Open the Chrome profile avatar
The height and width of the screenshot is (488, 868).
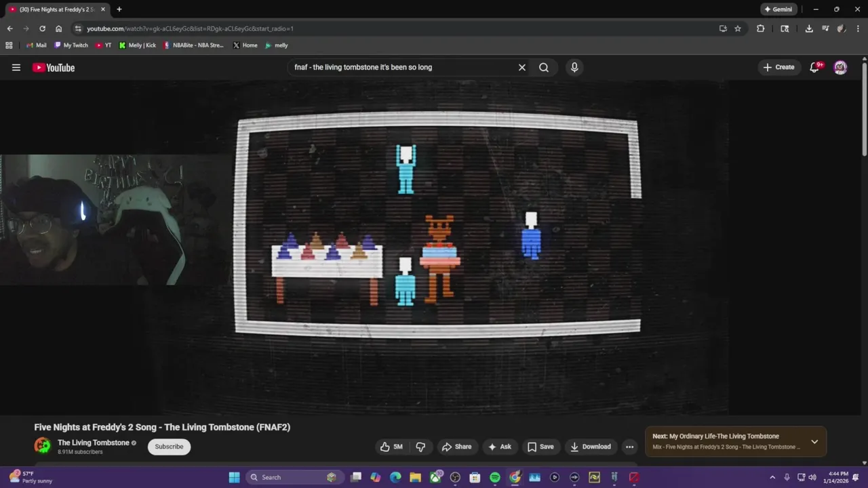842,28
